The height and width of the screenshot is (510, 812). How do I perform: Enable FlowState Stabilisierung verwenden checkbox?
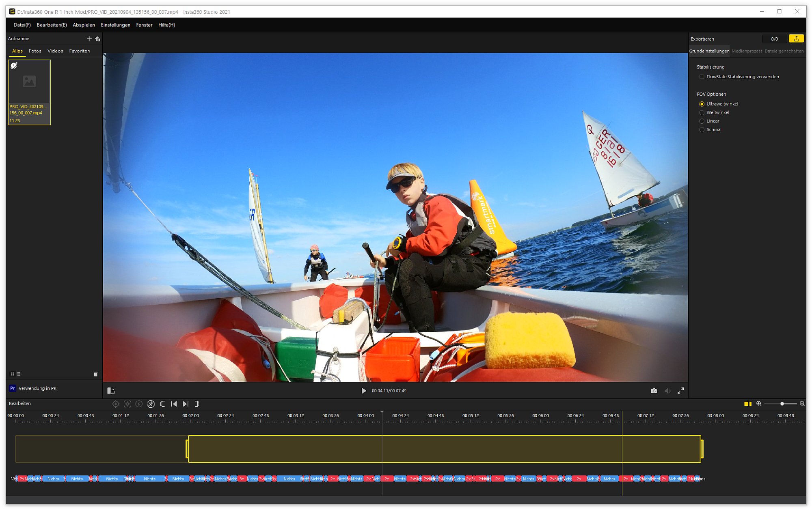(x=702, y=77)
